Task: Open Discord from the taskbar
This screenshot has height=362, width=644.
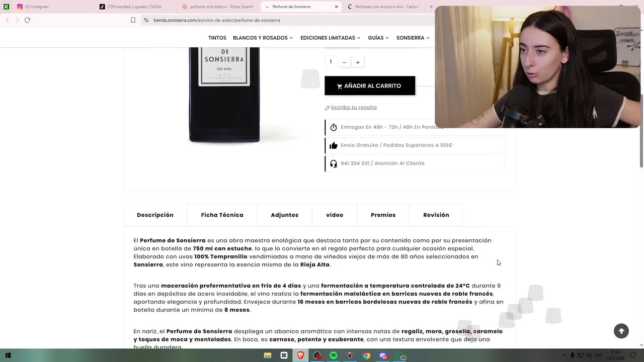Action: pyautogui.click(x=383, y=355)
